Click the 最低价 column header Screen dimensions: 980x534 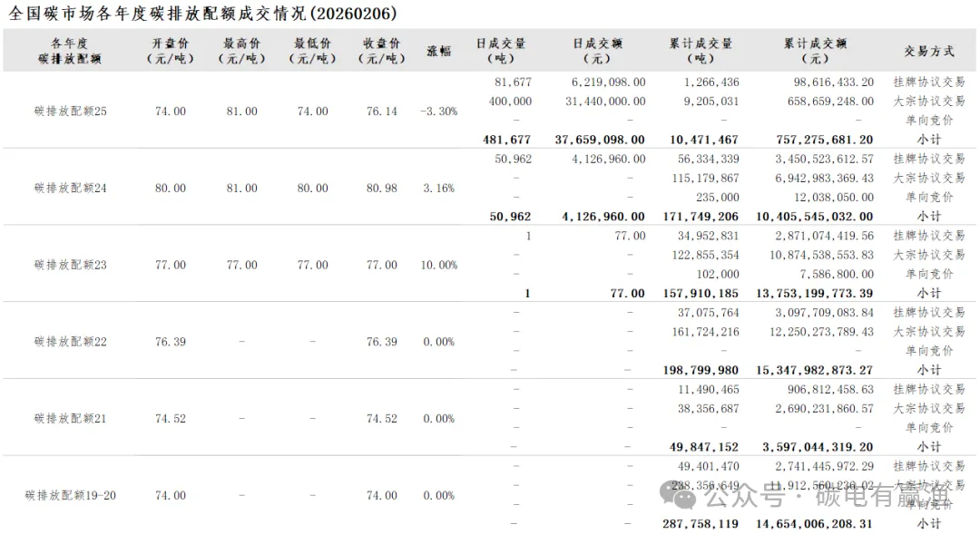pyautogui.click(x=312, y=51)
